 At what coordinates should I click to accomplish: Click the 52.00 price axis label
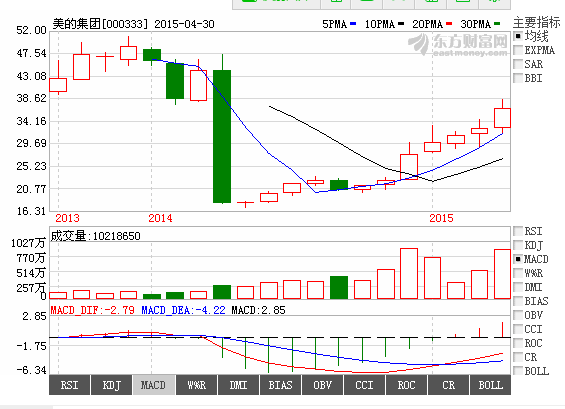pyautogui.click(x=31, y=30)
